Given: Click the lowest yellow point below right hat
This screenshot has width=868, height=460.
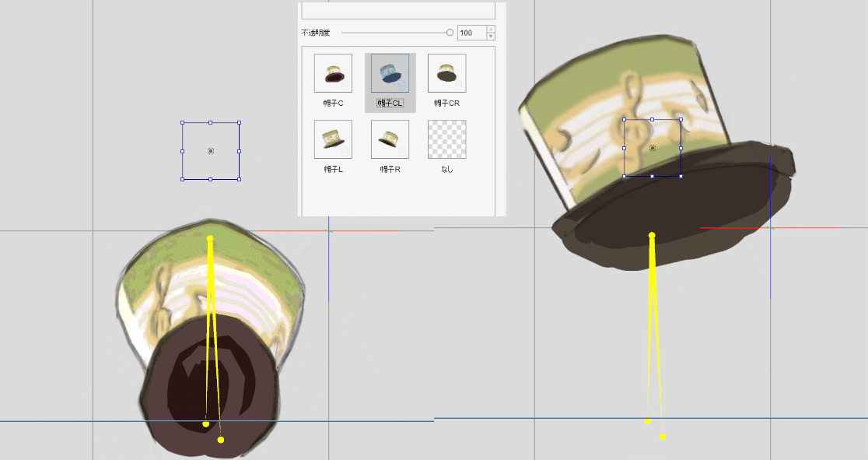Looking at the screenshot, I should pos(662,437).
